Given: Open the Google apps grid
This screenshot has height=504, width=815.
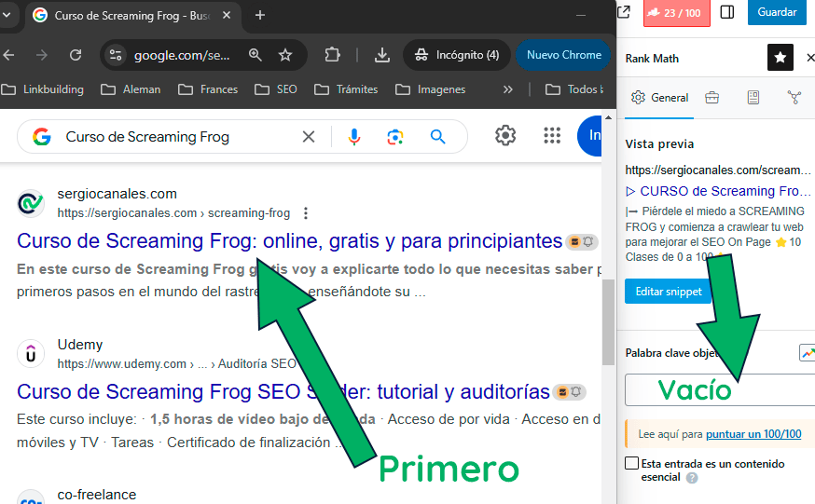Looking at the screenshot, I should (x=552, y=136).
